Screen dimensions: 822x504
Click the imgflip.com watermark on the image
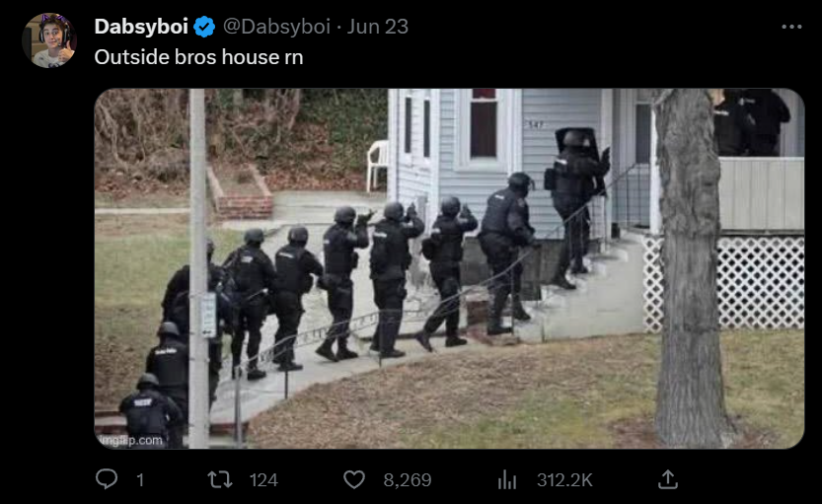click(131, 441)
